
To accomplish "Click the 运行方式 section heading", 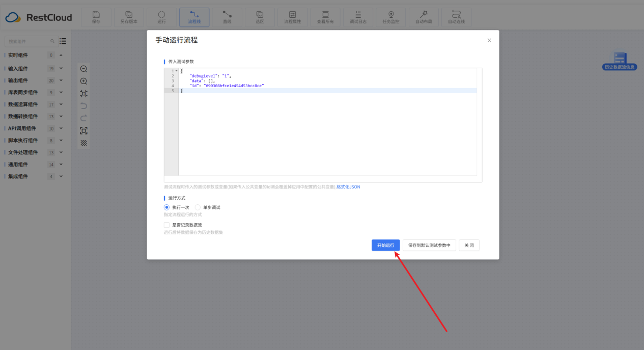I will tap(177, 198).
